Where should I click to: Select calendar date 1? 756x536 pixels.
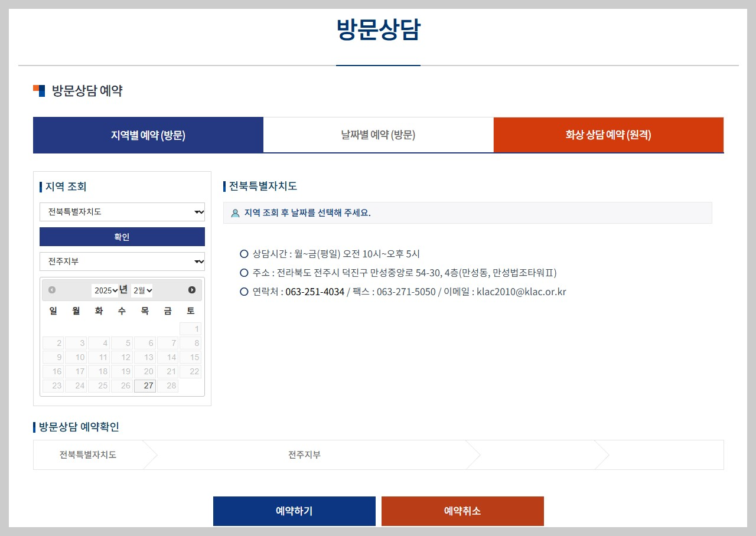click(190, 329)
